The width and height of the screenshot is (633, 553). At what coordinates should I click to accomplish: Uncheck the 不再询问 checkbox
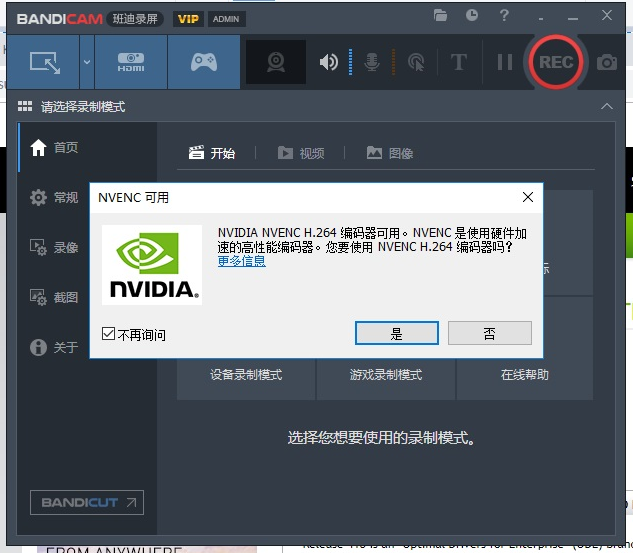(108, 334)
